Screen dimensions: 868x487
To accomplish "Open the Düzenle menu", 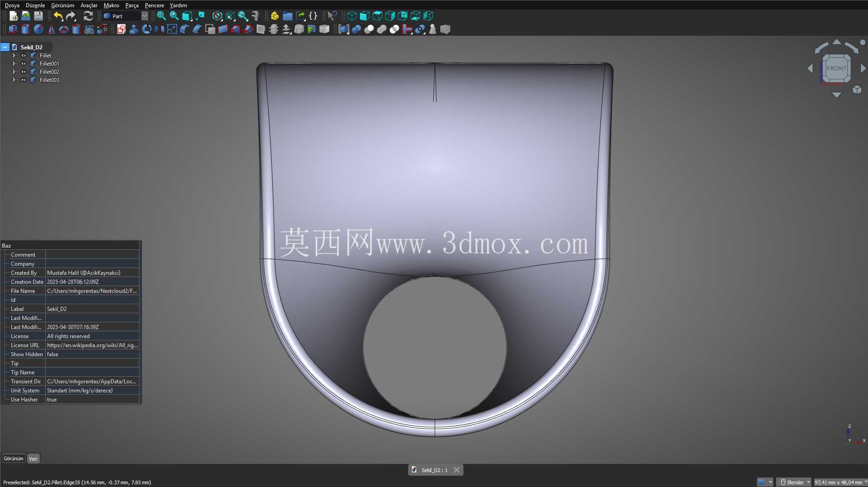I will click(x=35, y=5).
